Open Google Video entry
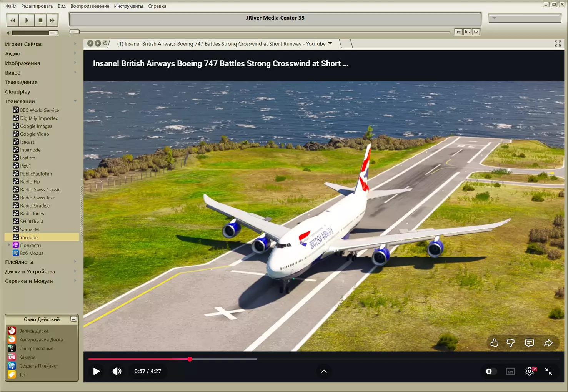The width and height of the screenshot is (568, 392). point(35,134)
